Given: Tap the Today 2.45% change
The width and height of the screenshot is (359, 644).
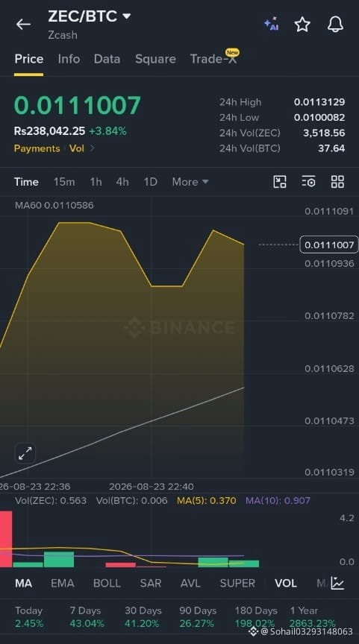Looking at the screenshot, I should pos(29,617).
